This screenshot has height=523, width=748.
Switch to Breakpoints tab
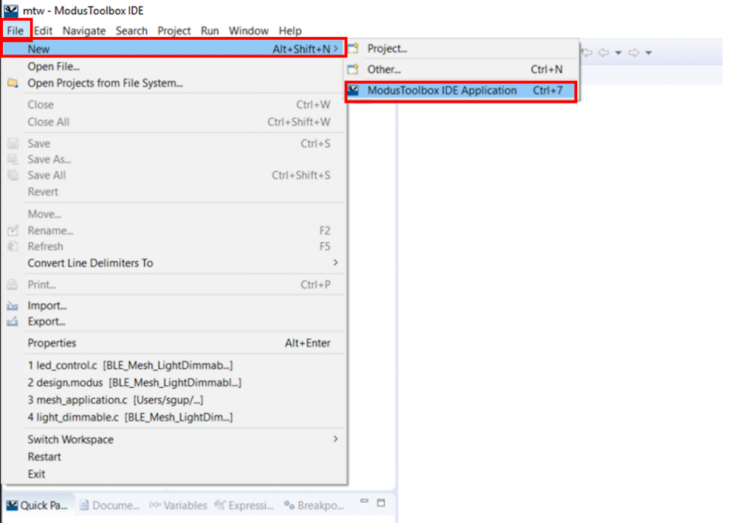[314, 505]
